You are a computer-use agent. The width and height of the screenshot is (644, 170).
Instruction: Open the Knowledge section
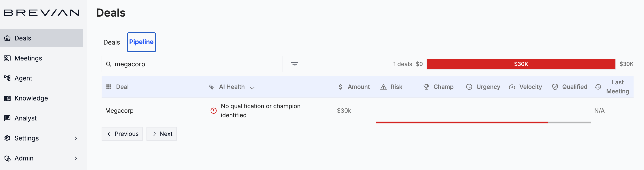pos(31,98)
